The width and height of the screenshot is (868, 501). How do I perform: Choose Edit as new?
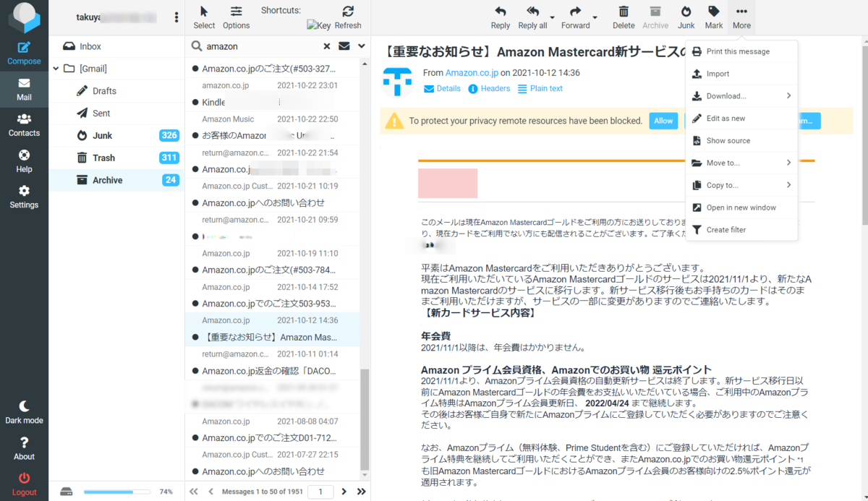[x=741, y=119]
